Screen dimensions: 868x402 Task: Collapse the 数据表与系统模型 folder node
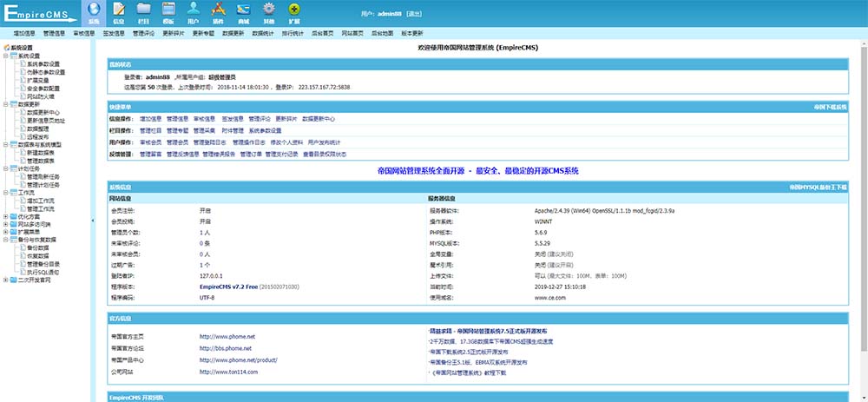point(5,144)
